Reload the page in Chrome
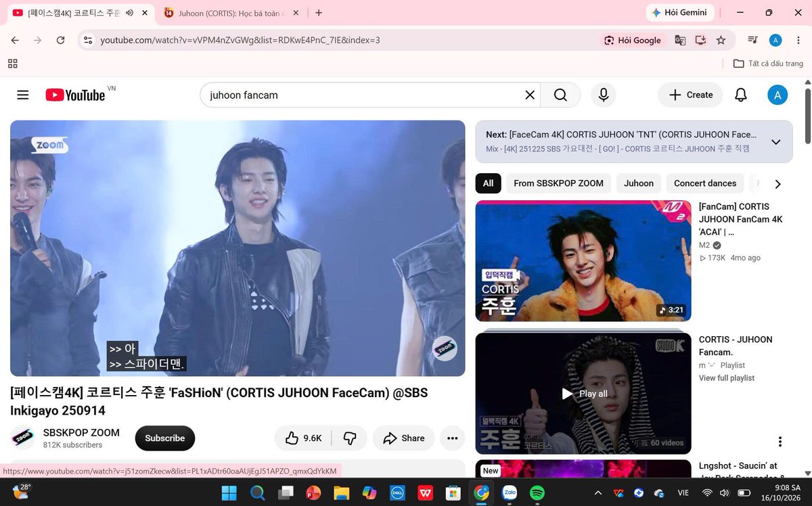Viewport: 812px width, 506px height. (60, 40)
